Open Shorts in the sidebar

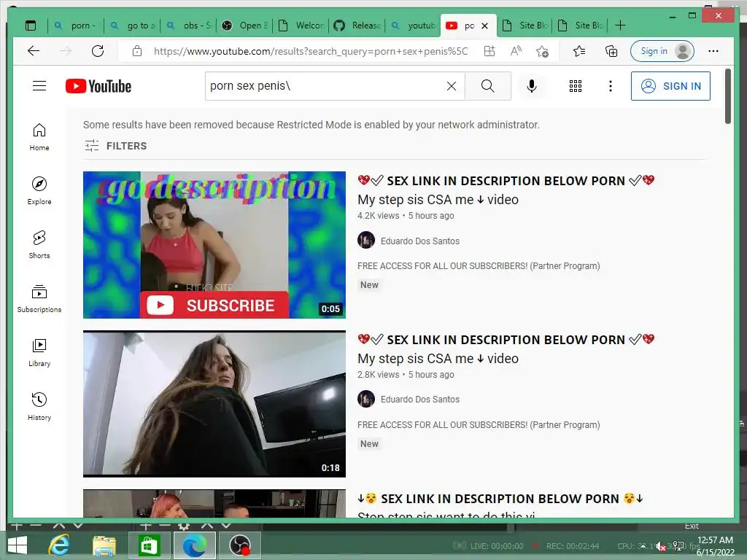click(x=39, y=245)
